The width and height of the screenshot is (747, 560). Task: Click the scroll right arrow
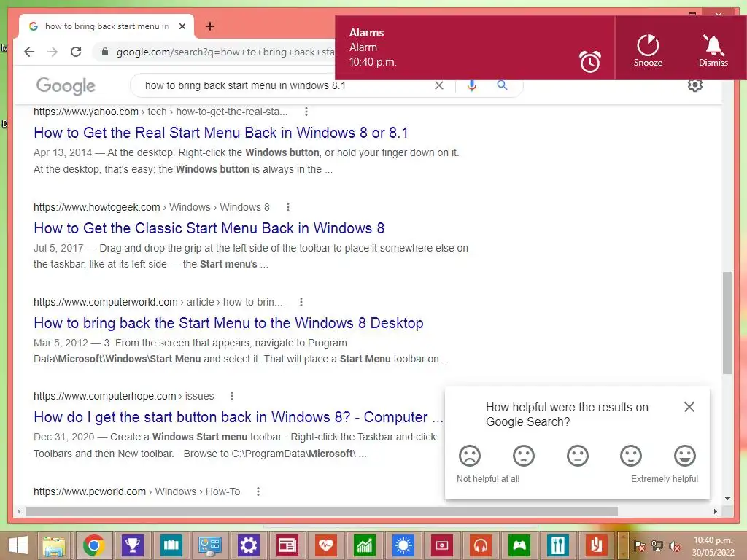click(x=715, y=511)
